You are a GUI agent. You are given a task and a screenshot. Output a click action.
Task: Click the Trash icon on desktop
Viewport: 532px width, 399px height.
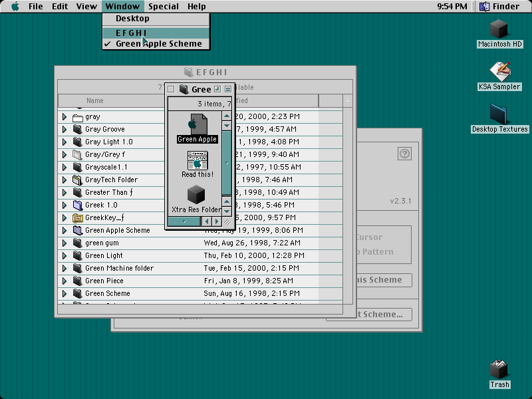click(x=499, y=370)
